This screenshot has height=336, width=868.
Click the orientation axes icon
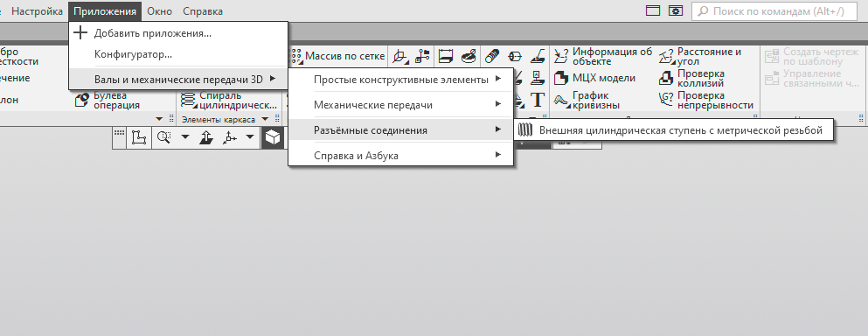[229, 137]
